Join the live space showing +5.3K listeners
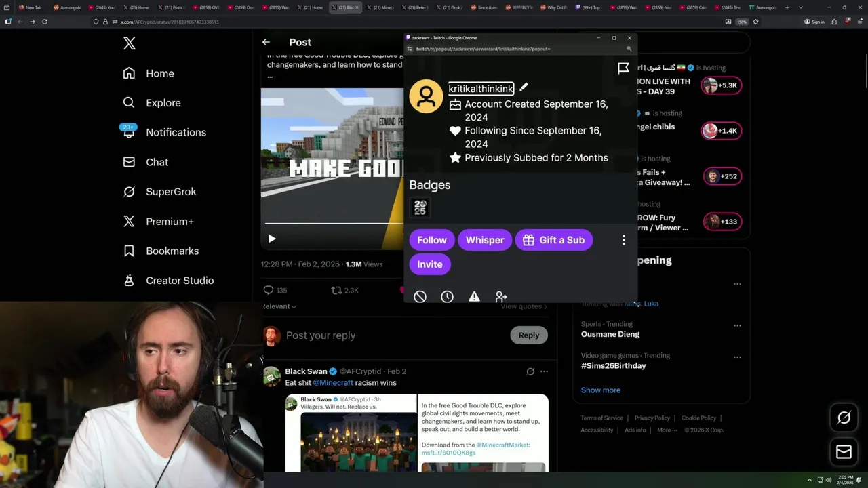Viewport: 868px width, 488px height. (x=722, y=85)
